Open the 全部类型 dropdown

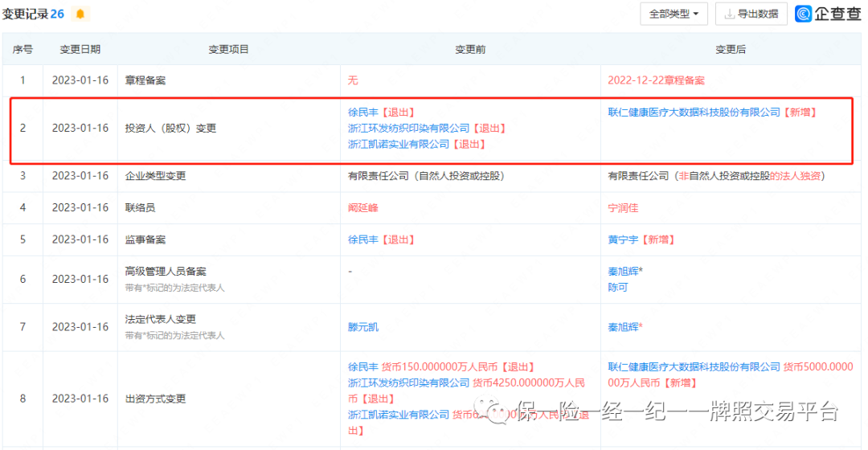click(x=674, y=14)
